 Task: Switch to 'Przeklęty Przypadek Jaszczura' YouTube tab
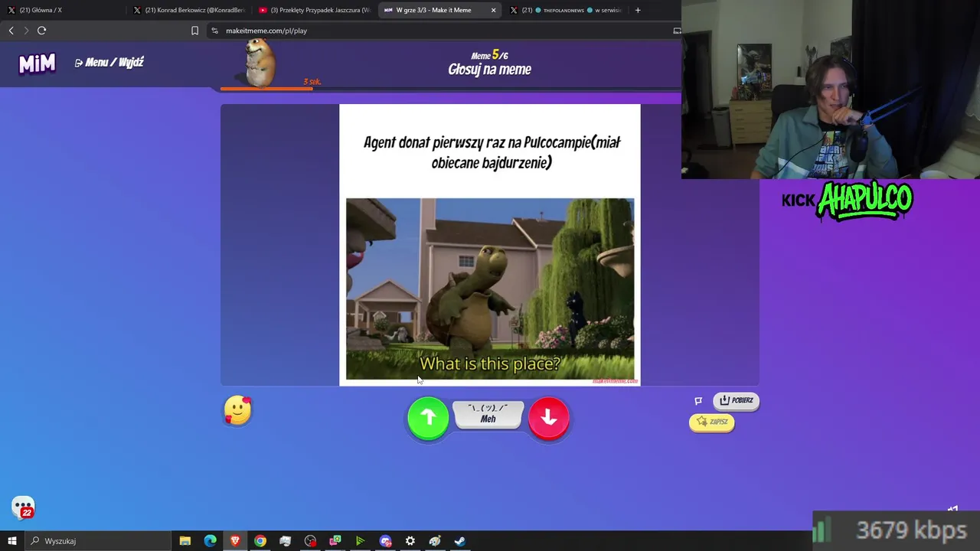314,10
